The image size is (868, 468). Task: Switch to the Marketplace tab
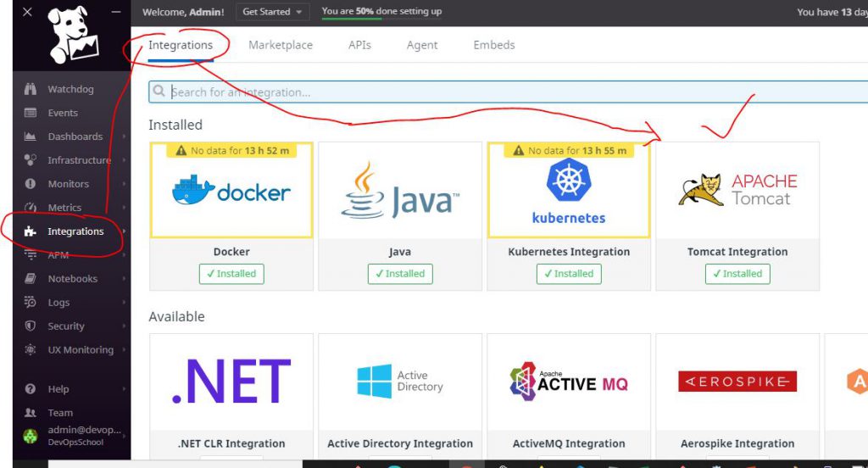click(280, 45)
